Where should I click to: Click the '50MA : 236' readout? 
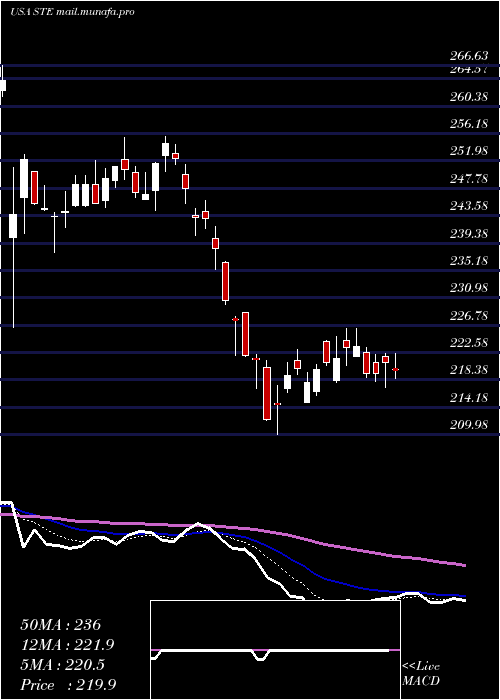click(61, 625)
